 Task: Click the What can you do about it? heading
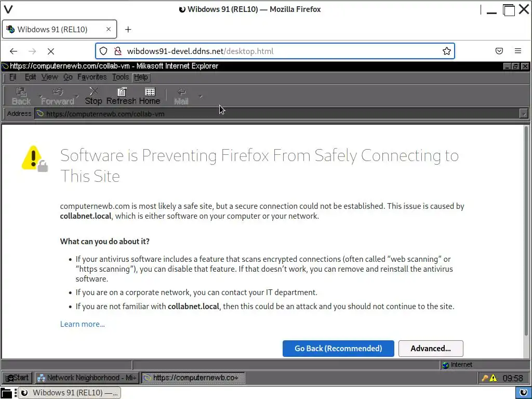point(105,241)
